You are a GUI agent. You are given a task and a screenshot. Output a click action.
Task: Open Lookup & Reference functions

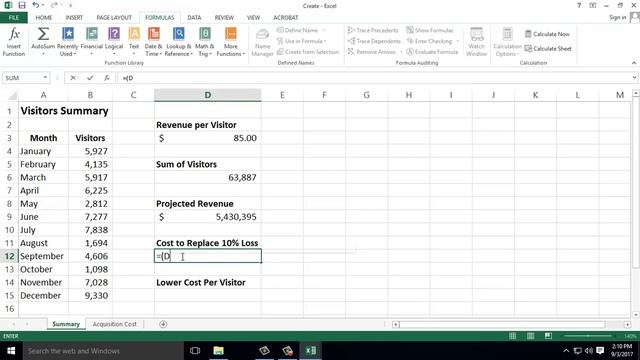pos(178,42)
